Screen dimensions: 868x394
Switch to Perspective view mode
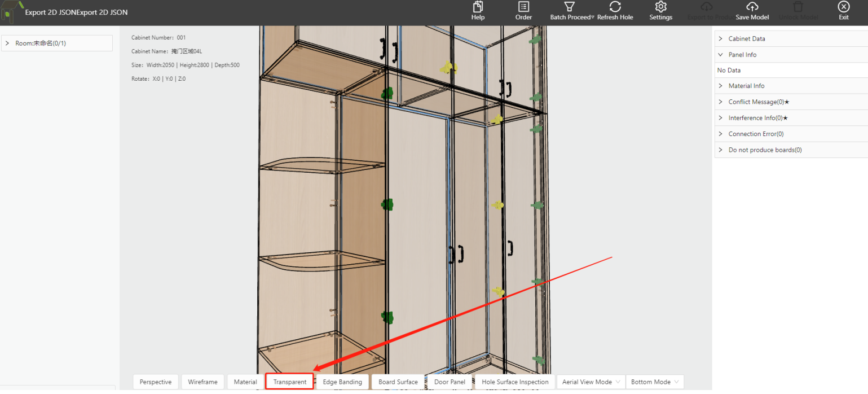pos(156,382)
